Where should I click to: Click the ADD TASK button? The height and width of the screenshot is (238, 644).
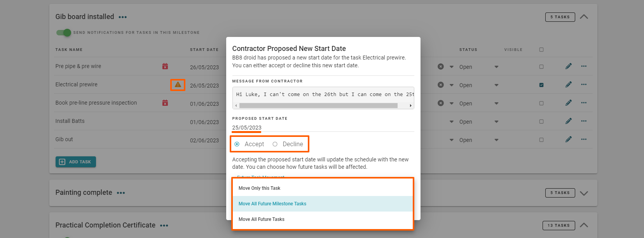[76, 162]
